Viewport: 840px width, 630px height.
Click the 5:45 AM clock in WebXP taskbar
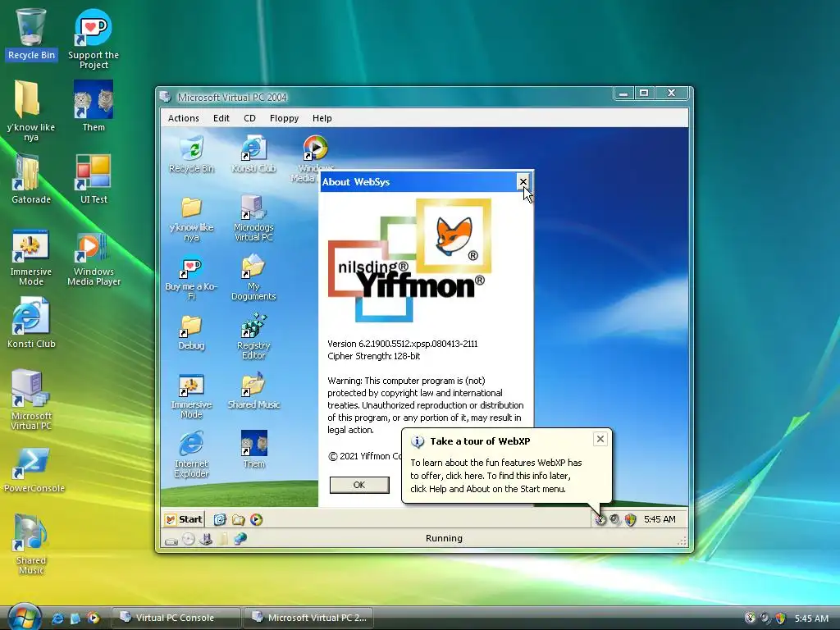[660, 519]
